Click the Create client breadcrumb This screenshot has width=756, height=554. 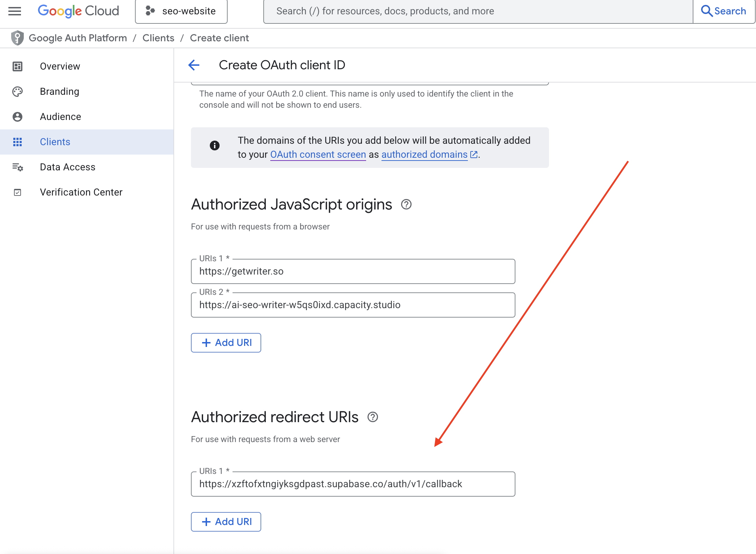pyautogui.click(x=219, y=38)
